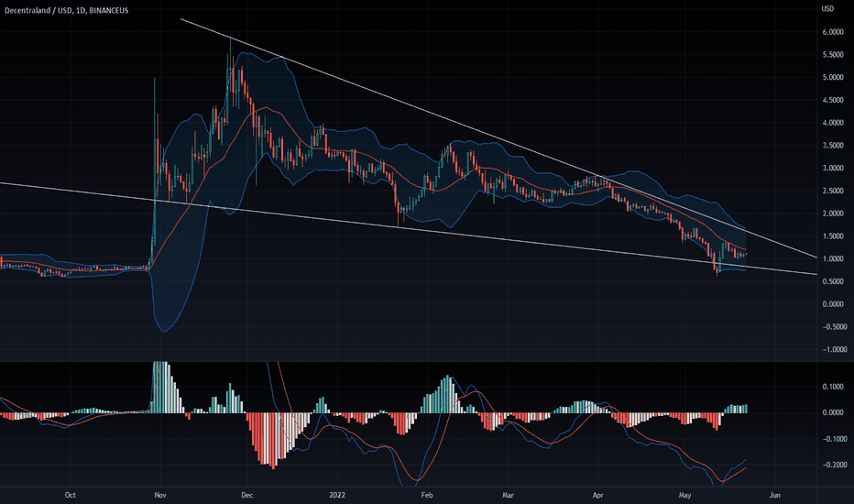This screenshot has height=504, width=854.
Task: Click the 4.0000 price axis label
Action: click(x=833, y=123)
